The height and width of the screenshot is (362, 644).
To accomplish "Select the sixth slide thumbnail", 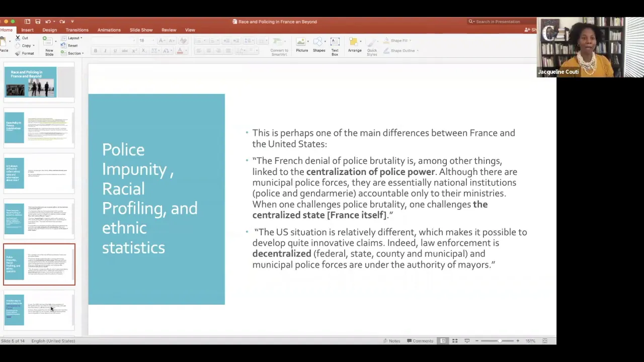I will 39,310.
